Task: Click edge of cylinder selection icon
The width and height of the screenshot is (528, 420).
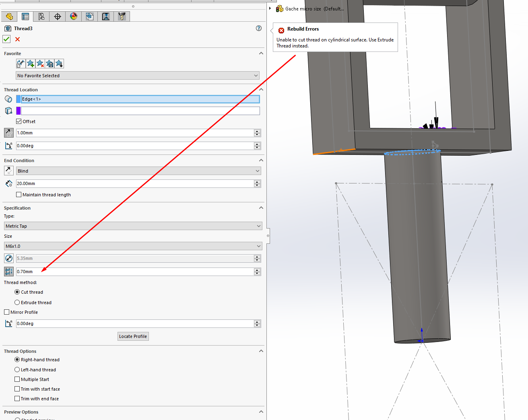Action: click(x=8, y=99)
